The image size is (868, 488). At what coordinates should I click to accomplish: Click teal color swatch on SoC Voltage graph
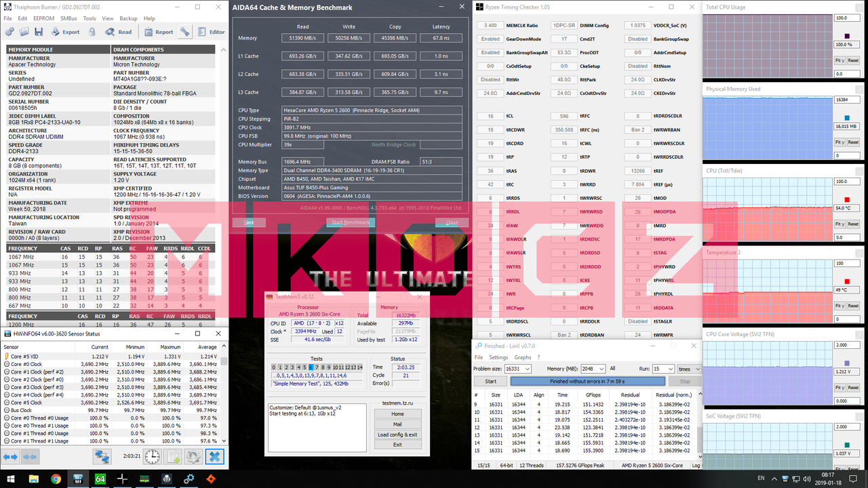(x=846, y=445)
